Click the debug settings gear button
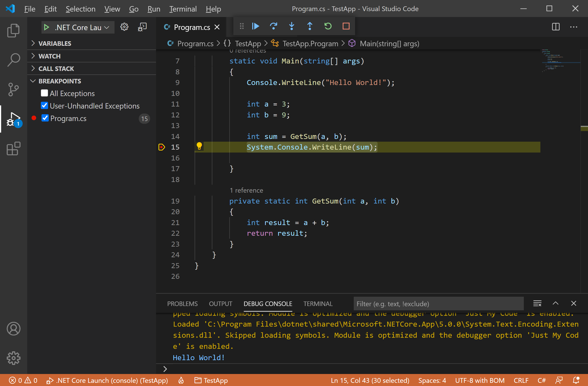This screenshot has width=588, height=386. (x=124, y=27)
